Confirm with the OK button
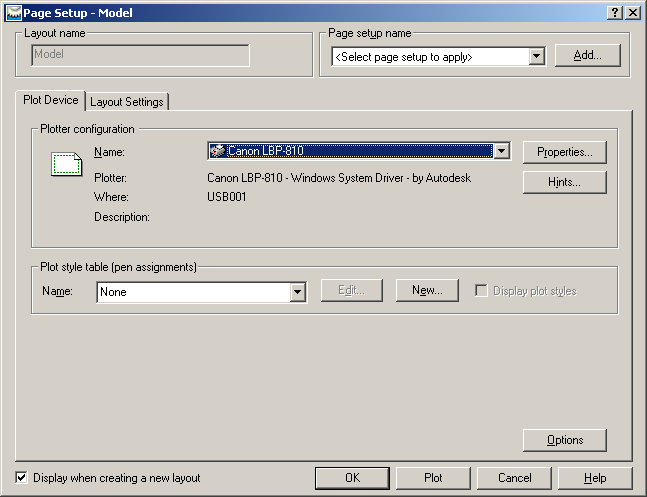The height and width of the screenshot is (497, 647). [352, 478]
